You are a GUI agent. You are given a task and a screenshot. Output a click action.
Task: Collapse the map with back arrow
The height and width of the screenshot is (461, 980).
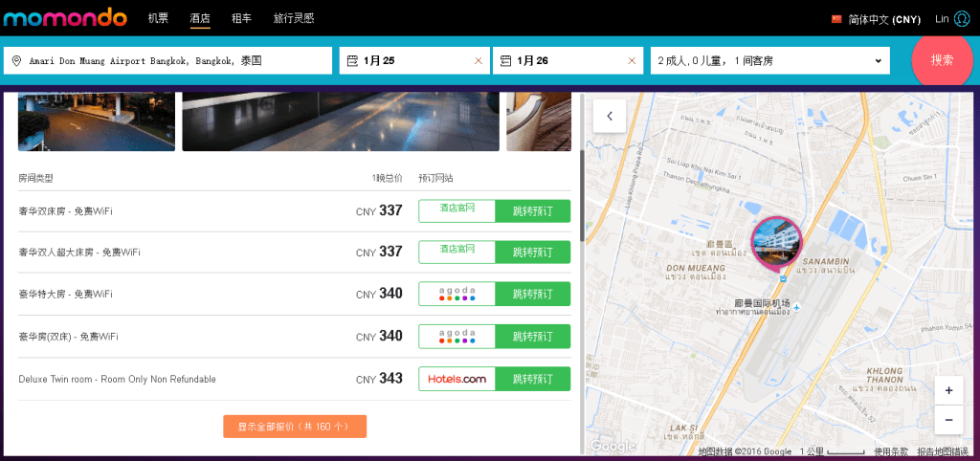(610, 116)
